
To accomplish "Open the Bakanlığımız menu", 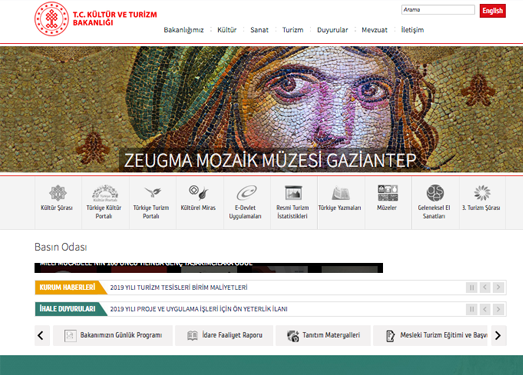I will [x=183, y=30].
